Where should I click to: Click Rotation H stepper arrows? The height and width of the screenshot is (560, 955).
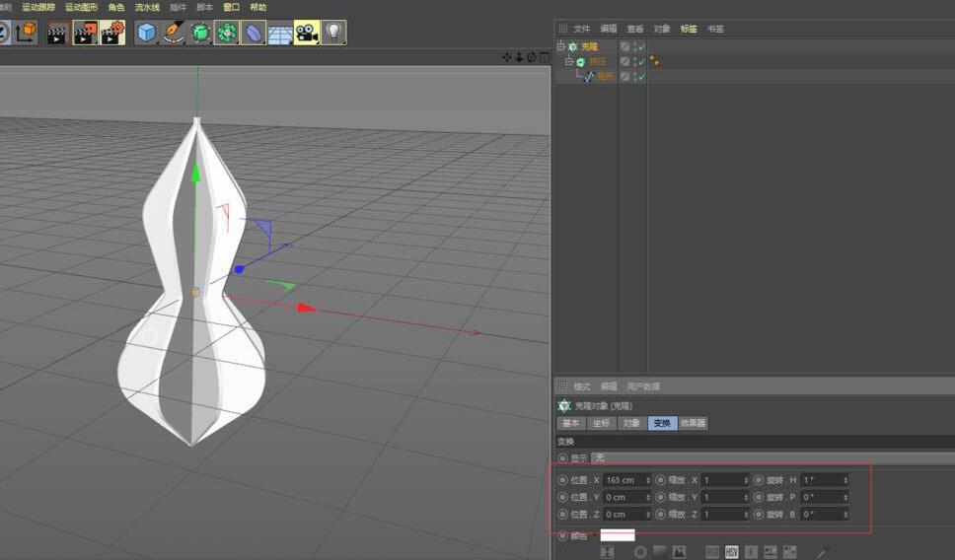(845, 480)
